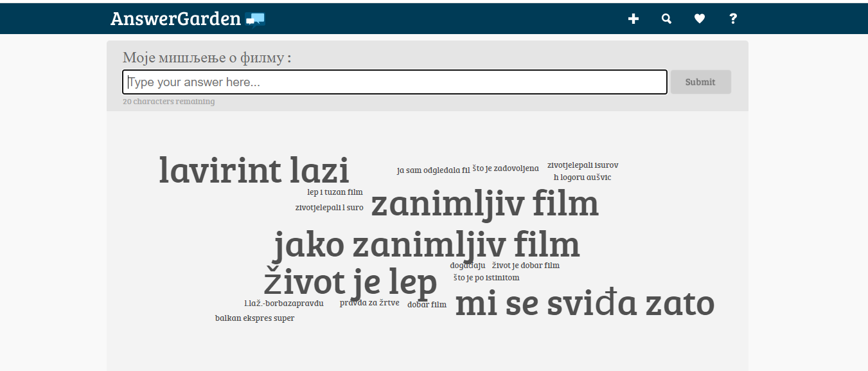
Task: Click the 'ja sam odgledala fil' answer
Action: tap(433, 170)
